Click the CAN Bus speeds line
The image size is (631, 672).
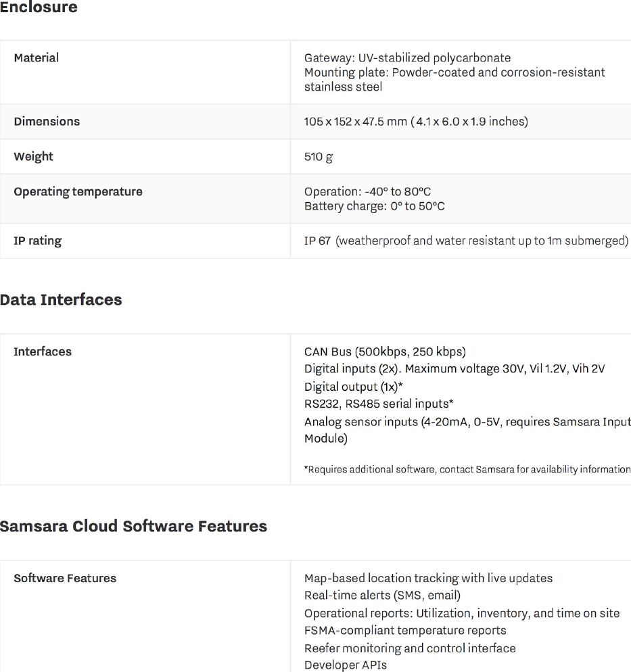tap(385, 352)
